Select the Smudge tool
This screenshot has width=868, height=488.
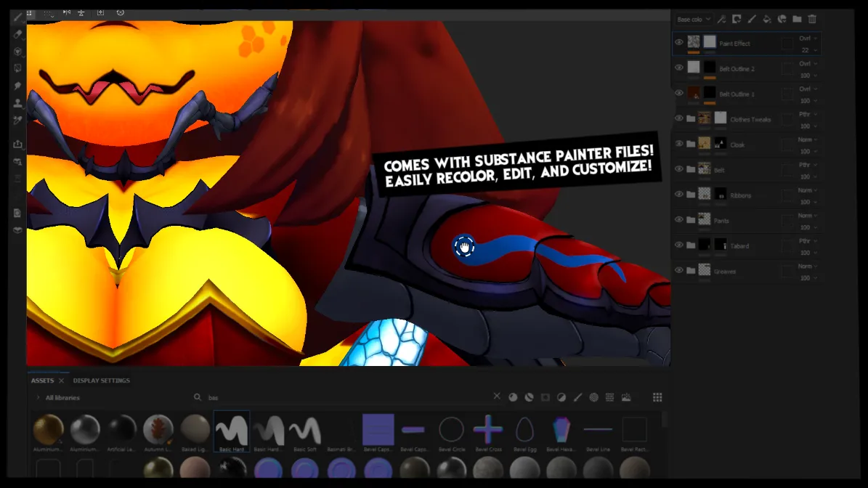(17, 86)
